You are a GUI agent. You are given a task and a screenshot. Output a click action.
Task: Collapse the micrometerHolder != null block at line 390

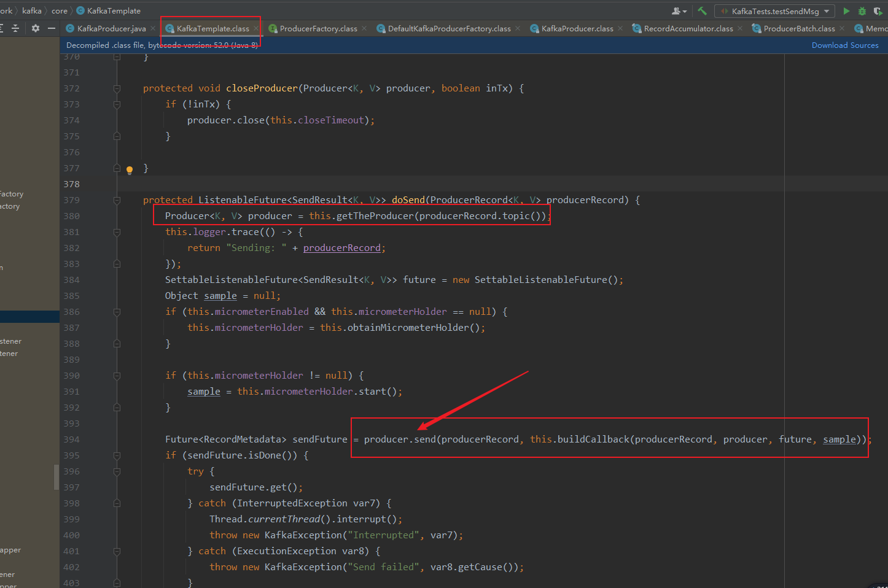tap(117, 376)
